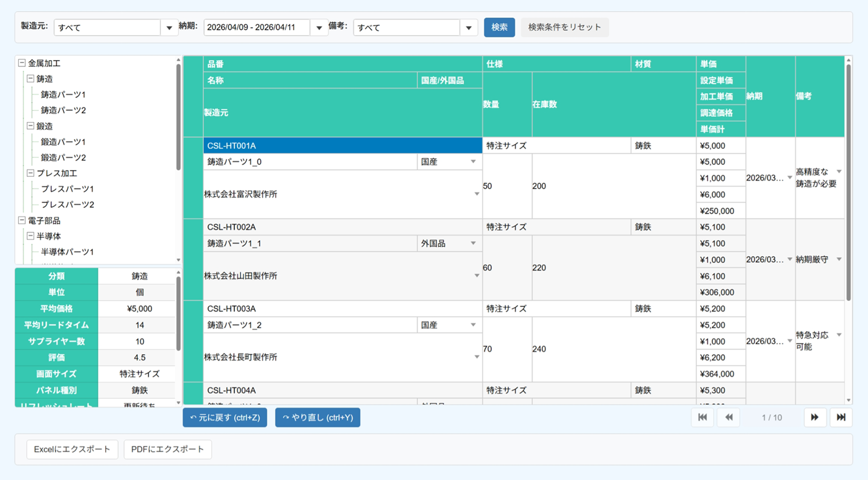868x480 pixels.
Task: Collapse the 鋳造 tree node
Action: (31, 78)
